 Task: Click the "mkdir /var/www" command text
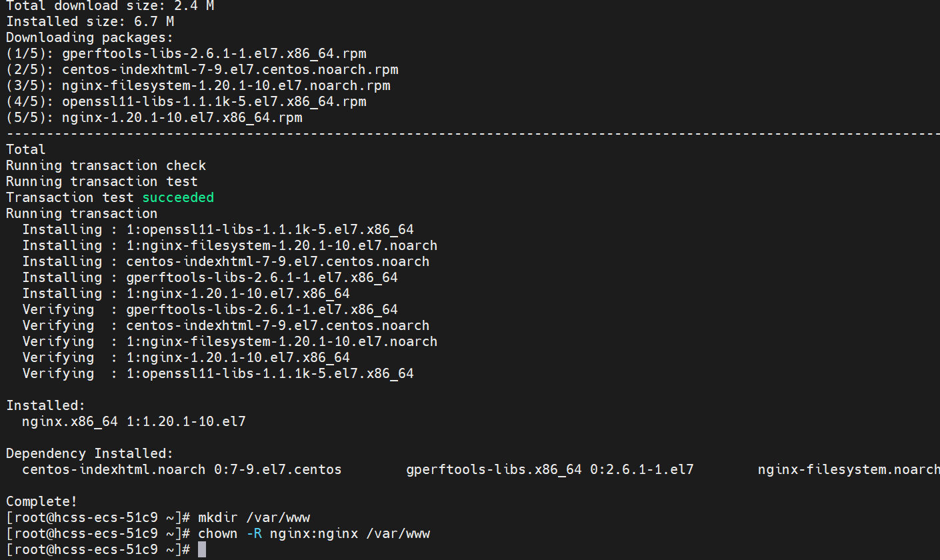[254, 517]
